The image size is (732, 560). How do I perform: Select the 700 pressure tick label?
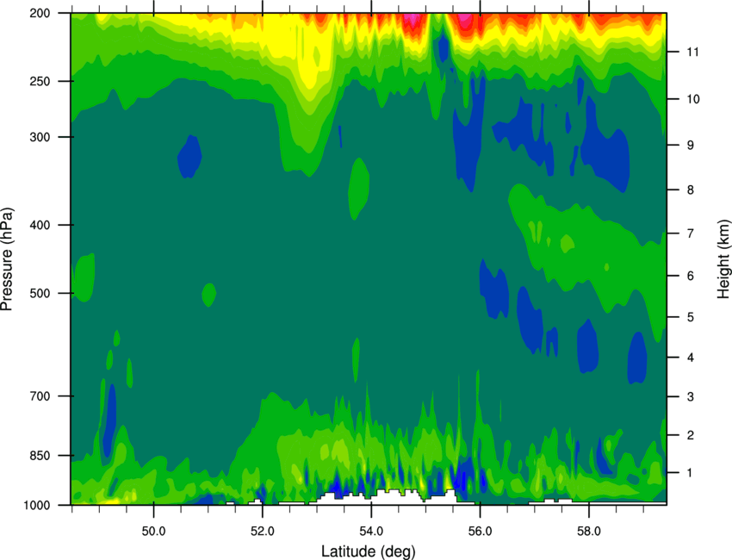point(40,396)
